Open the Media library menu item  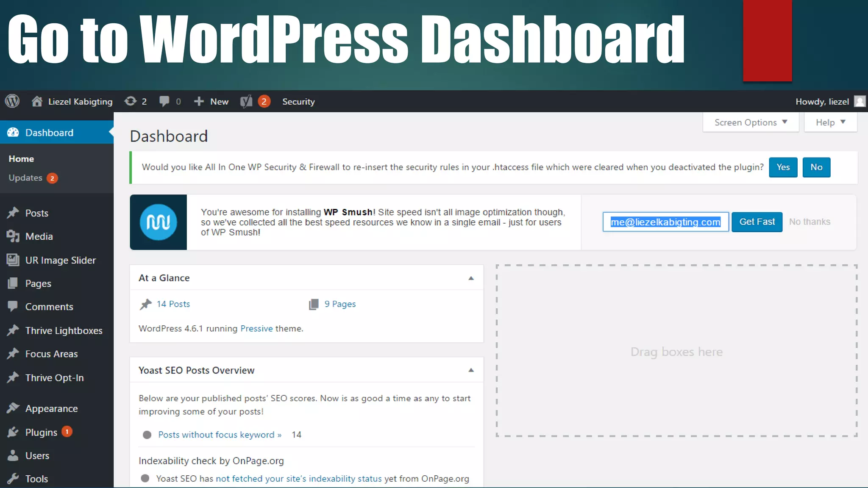pos(39,236)
